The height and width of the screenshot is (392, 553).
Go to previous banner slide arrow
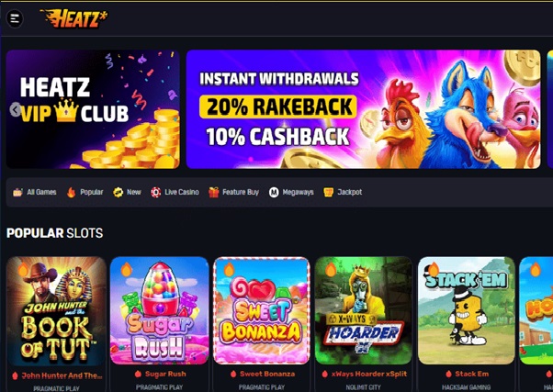[15, 109]
